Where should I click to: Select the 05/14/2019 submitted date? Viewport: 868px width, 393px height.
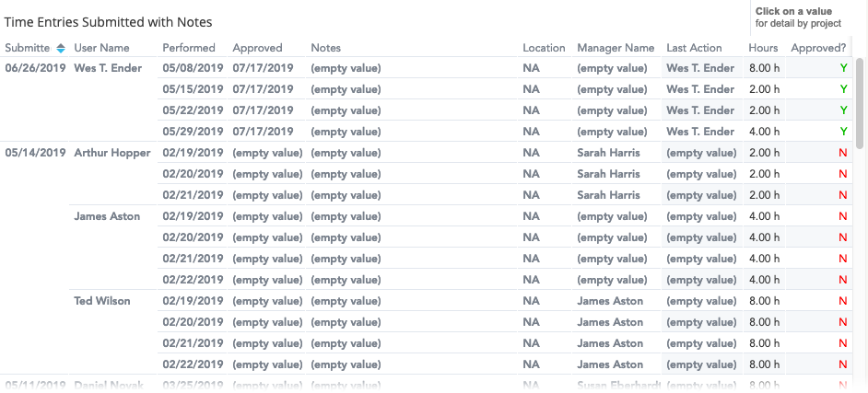[x=35, y=153]
